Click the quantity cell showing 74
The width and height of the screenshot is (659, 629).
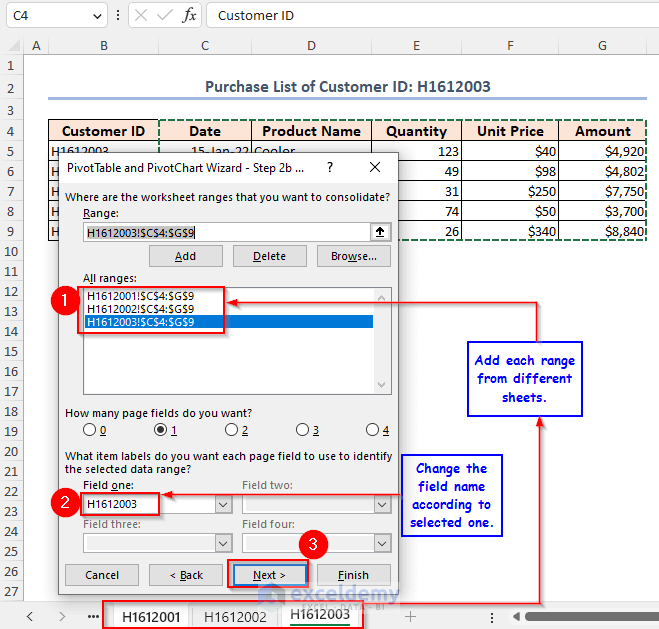(429, 211)
